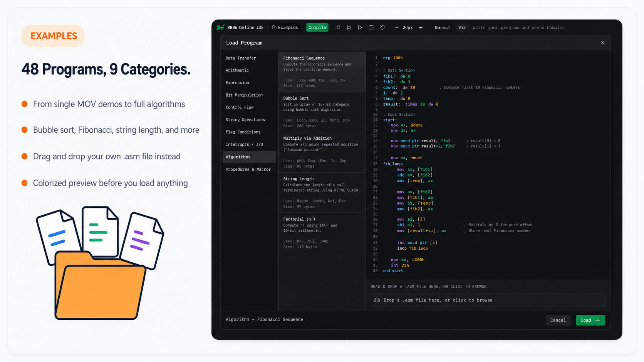Choose the Bubble Sort program
Viewport: 644px width, 362px height.
pyautogui.click(x=322, y=112)
